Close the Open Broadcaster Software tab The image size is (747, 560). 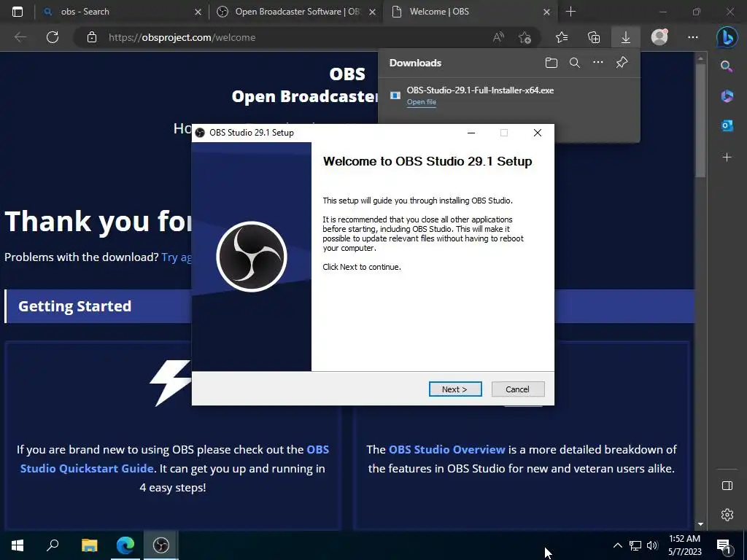[x=372, y=12]
